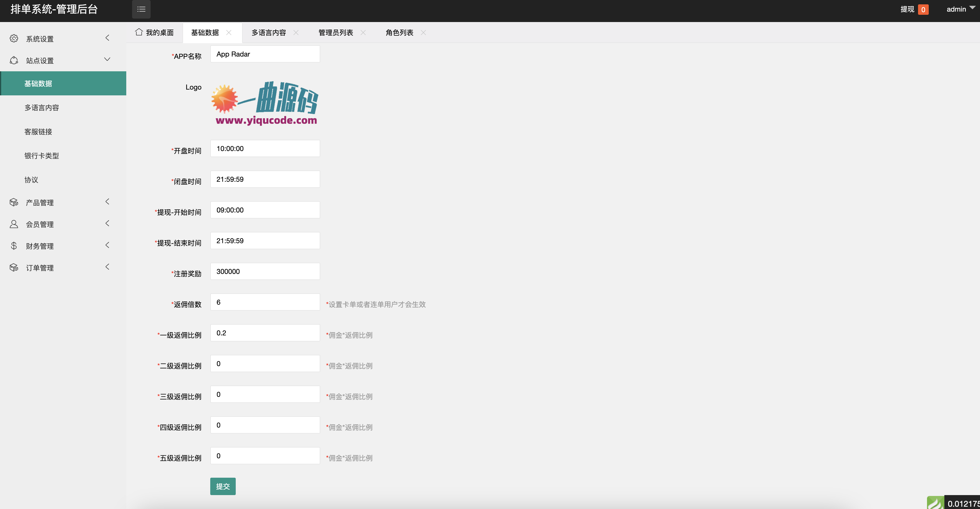Expand the 系统设置 menu chevron
The height and width of the screenshot is (509, 980).
[x=107, y=38]
